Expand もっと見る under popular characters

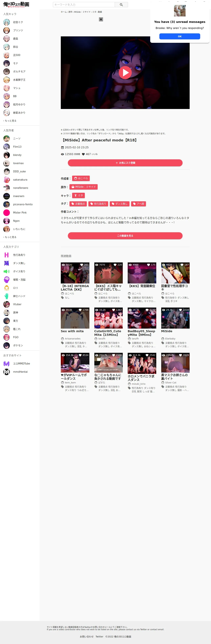(10, 121)
